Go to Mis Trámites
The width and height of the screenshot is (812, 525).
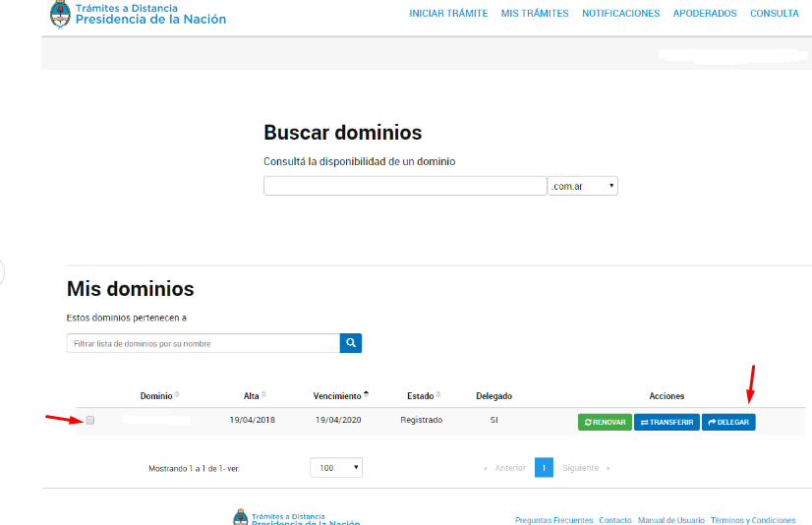[534, 14]
